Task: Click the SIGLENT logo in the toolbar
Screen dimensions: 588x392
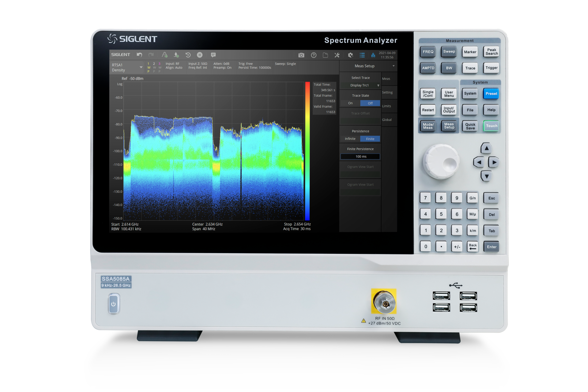Action: (121, 55)
